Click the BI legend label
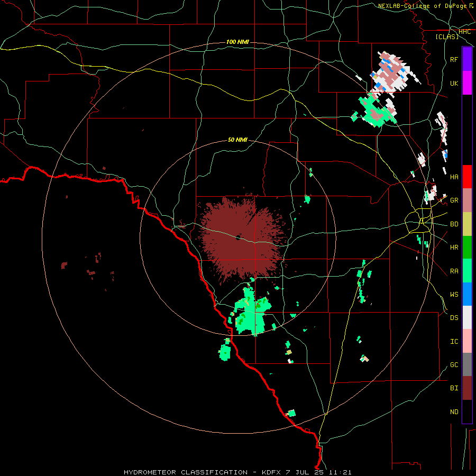This screenshot has height=476, width=476. click(454, 388)
